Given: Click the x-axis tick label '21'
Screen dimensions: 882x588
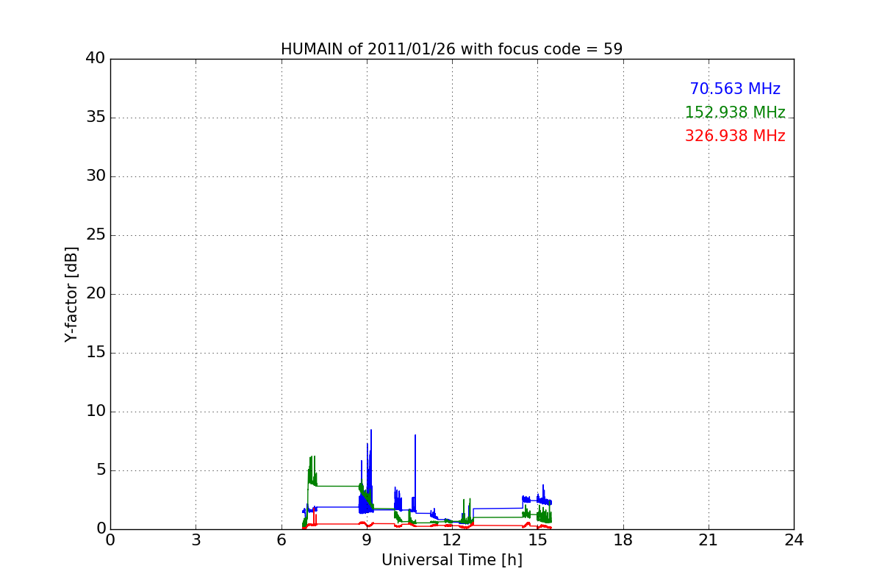Looking at the screenshot, I should [709, 539].
